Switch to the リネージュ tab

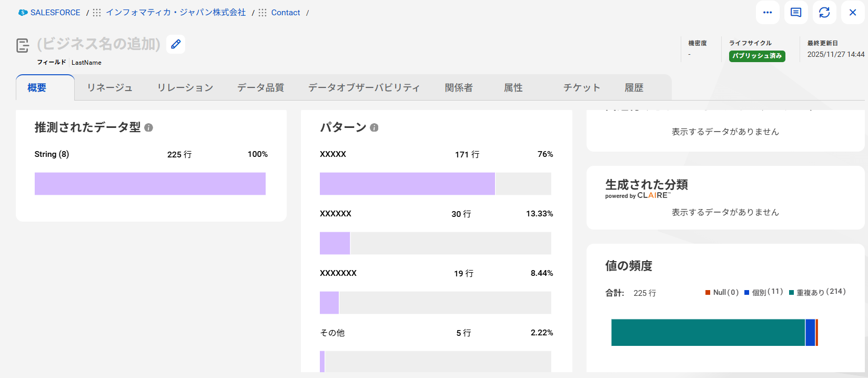point(109,88)
